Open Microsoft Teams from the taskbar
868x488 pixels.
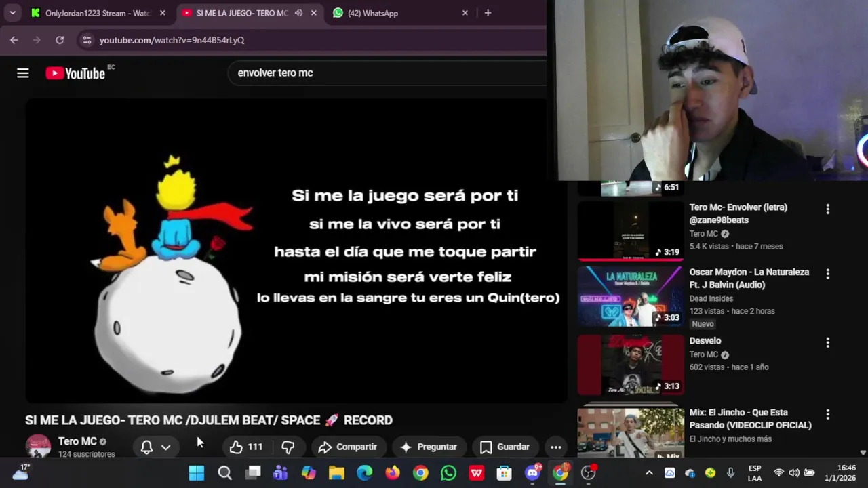pos(280,473)
